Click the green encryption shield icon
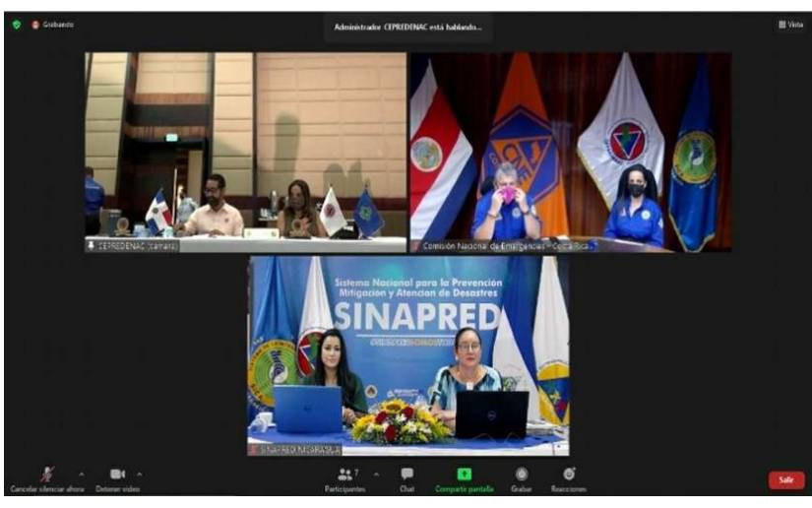Viewport: 812px width, 508px height. (x=17, y=25)
